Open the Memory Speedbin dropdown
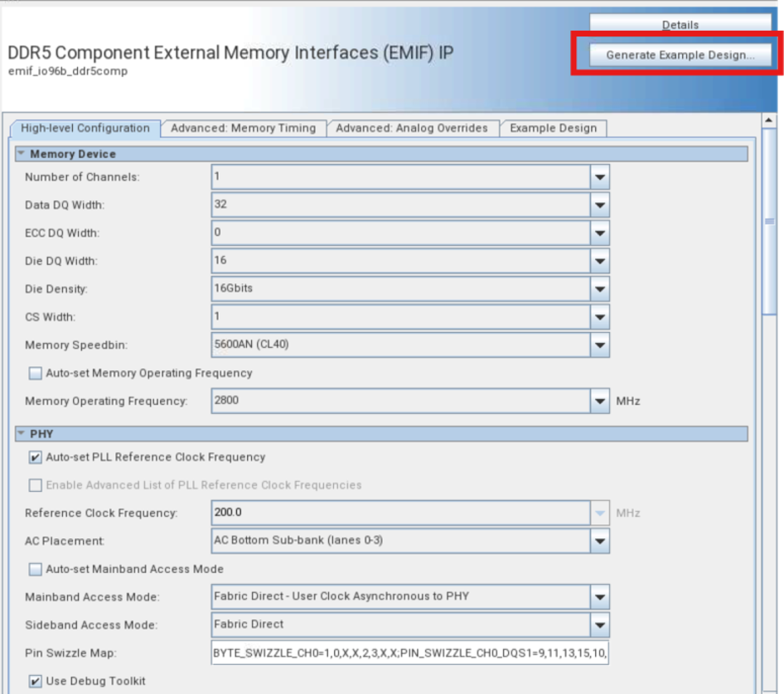 point(600,345)
